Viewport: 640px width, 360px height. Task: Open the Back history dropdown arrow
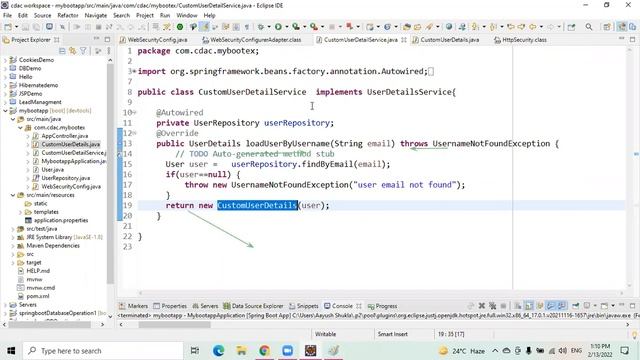pyautogui.click(x=542, y=27)
